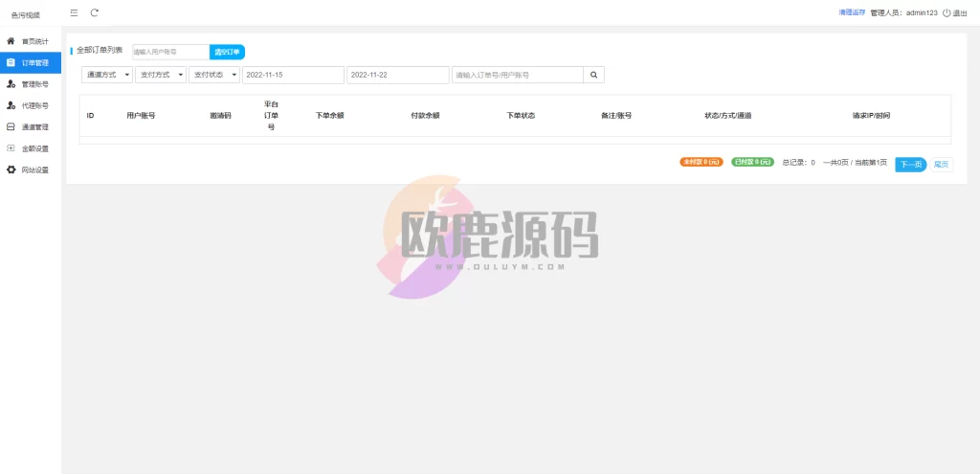This screenshot has height=474, width=980.
Task: Click the magnifier search button
Action: point(593,75)
